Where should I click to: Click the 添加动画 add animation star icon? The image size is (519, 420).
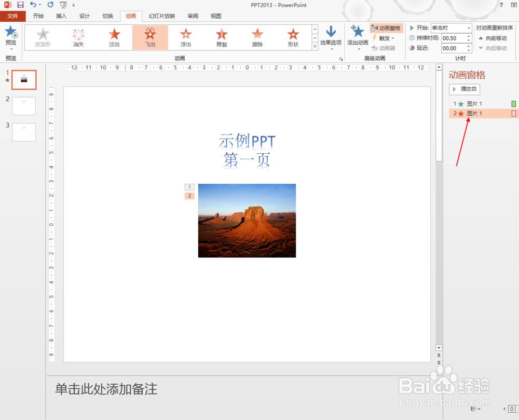pyautogui.click(x=358, y=32)
